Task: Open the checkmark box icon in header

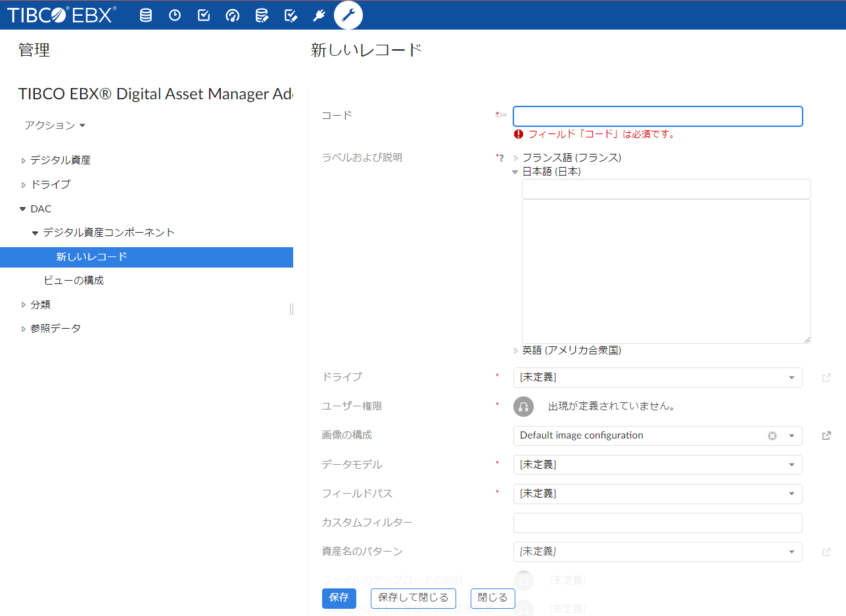Action: pos(204,15)
